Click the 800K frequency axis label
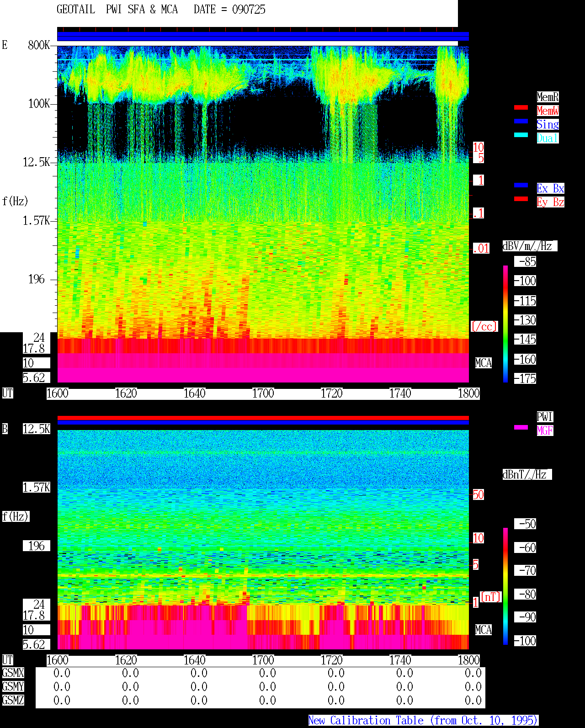 [x=39, y=45]
